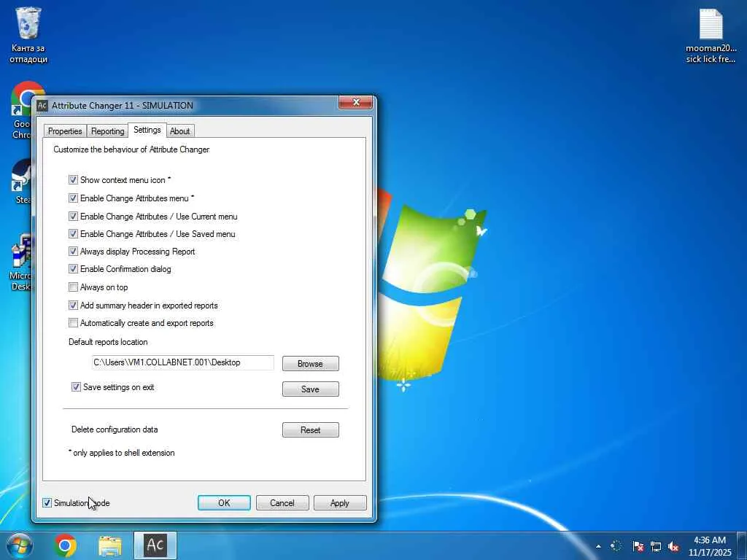
Task: Close the Attribute Changer window
Action: (355, 102)
